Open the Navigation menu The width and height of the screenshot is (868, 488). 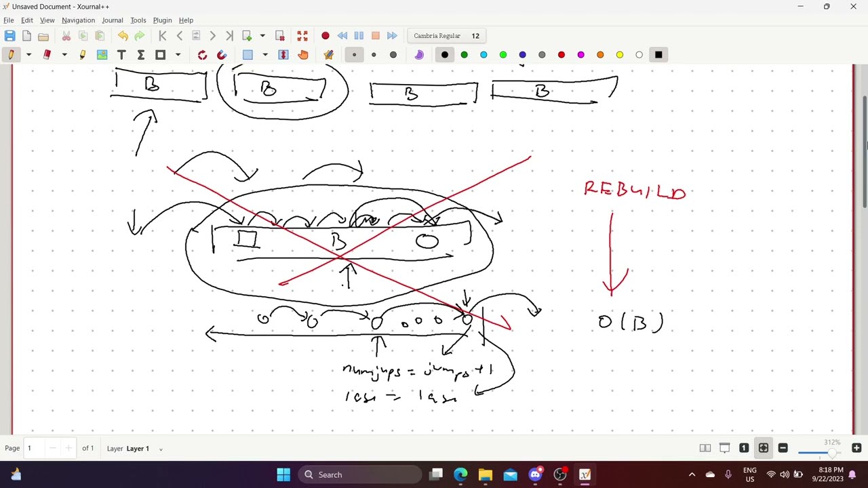click(x=79, y=20)
